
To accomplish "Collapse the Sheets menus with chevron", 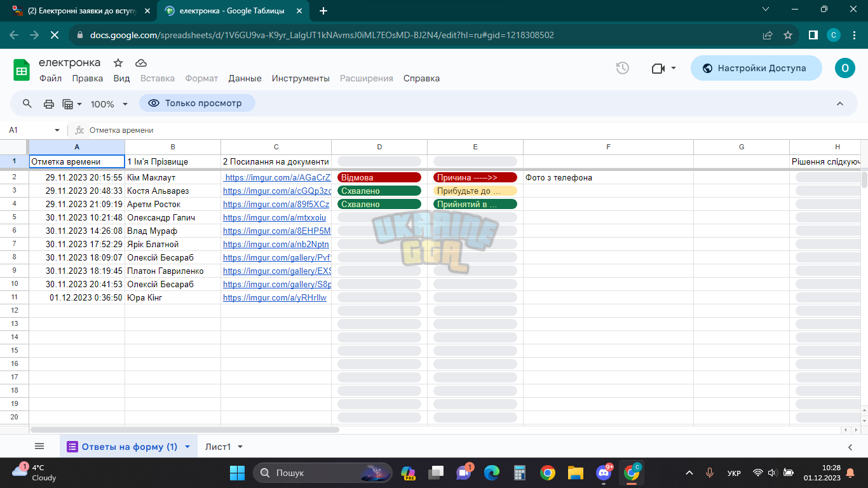I will [839, 104].
